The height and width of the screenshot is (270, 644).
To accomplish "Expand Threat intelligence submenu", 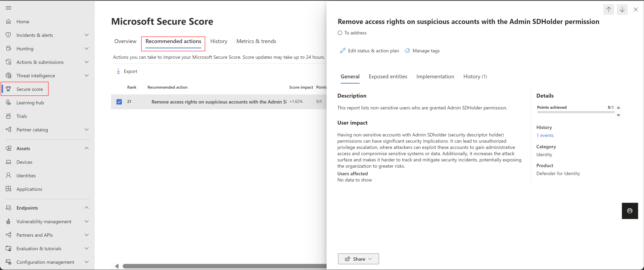I will coord(87,76).
